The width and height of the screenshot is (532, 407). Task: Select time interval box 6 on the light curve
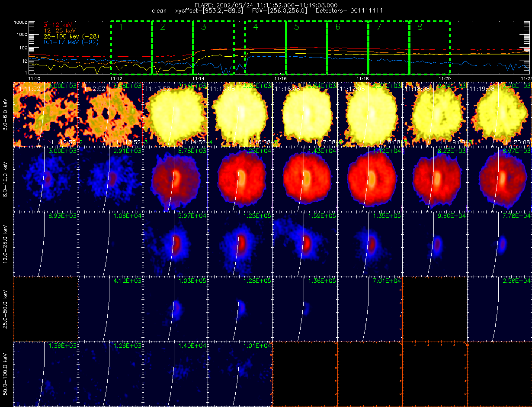coord(347,48)
